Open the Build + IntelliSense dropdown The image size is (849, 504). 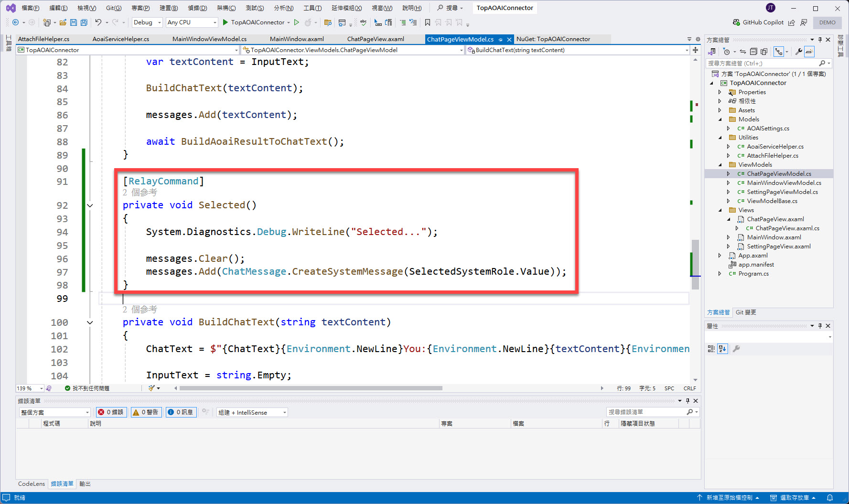[x=252, y=412]
